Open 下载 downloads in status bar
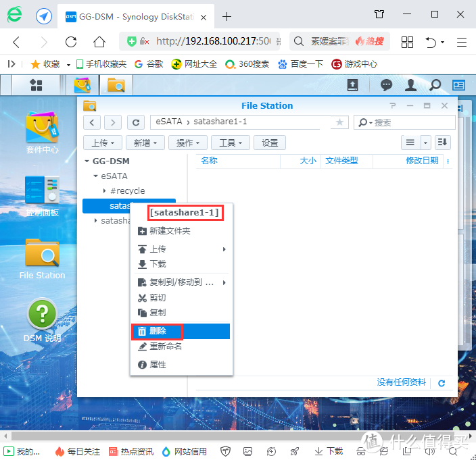The image size is (476, 460). (x=329, y=451)
